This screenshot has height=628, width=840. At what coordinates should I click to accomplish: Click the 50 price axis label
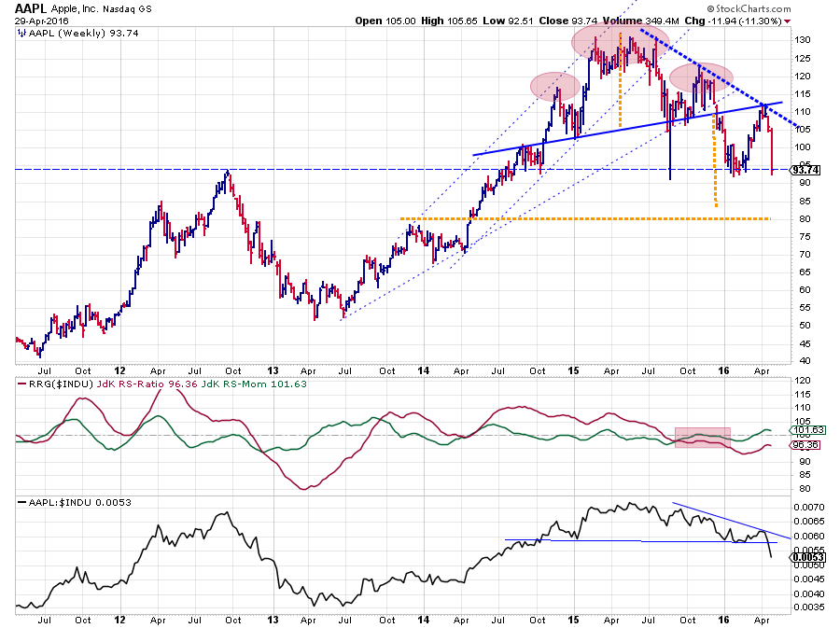805,326
